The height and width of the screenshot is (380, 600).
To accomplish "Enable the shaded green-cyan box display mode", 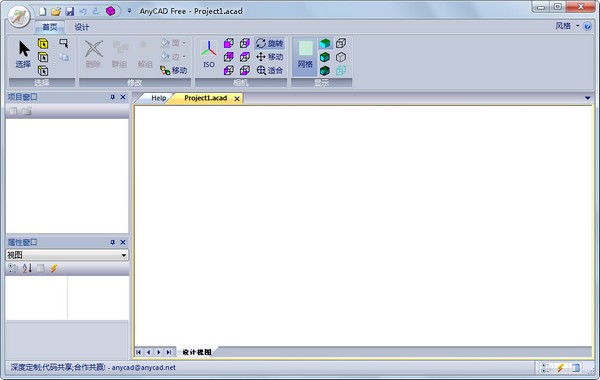I will point(325,43).
